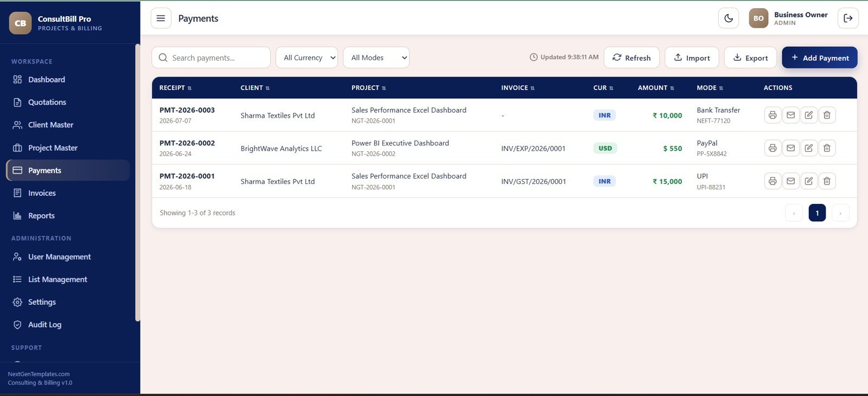This screenshot has height=396, width=868.
Task: Go to Project Master
Action: click(68, 148)
